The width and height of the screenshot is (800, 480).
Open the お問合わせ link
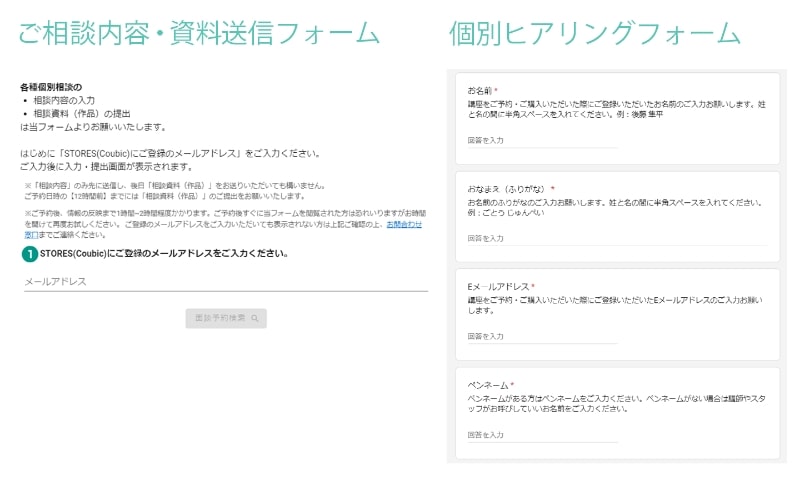click(404, 224)
